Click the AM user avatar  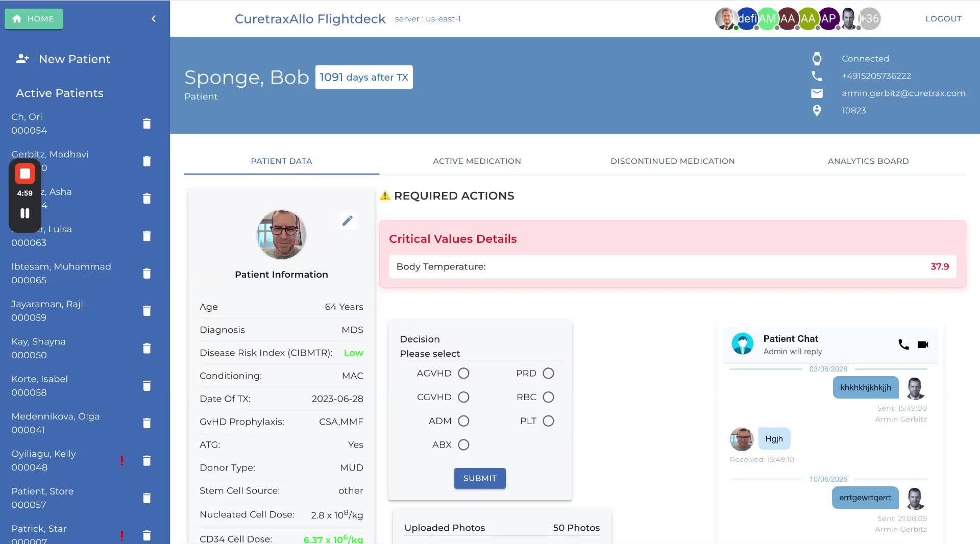767,19
